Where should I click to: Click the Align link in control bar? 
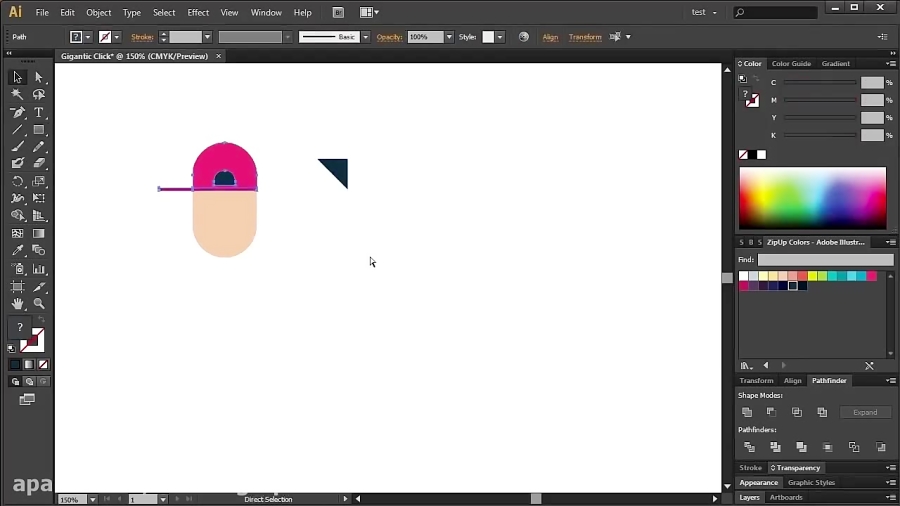[550, 37]
